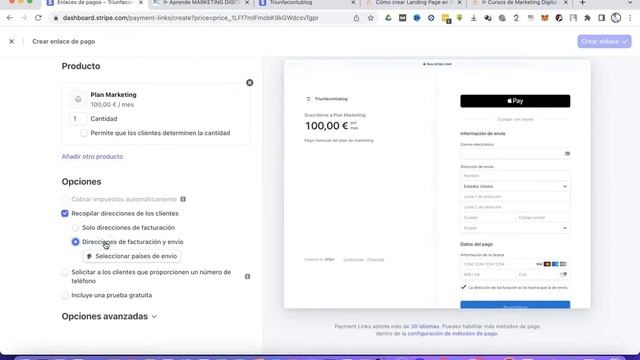This screenshot has width=640, height=360.
Task: Enable Solicitar número de teléfono checkbox
Action: [65, 272]
